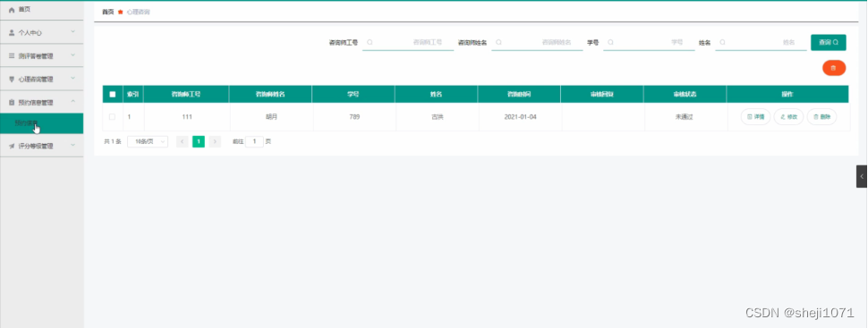Open 详情 for the 胡月 record

[x=755, y=117]
